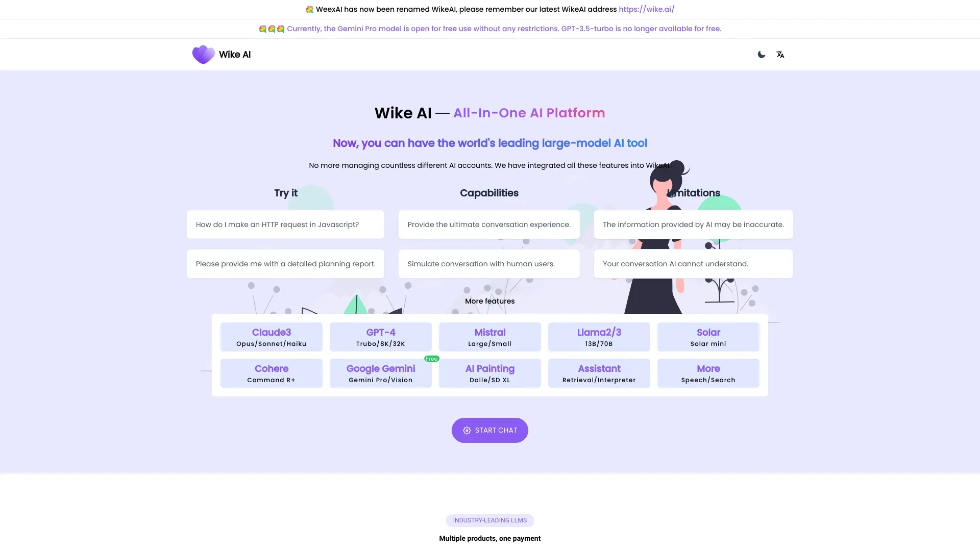Viewport: 980px width, 551px height.
Task: Click the language/translation icon
Action: pyautogui.click(x=780, y=55)
